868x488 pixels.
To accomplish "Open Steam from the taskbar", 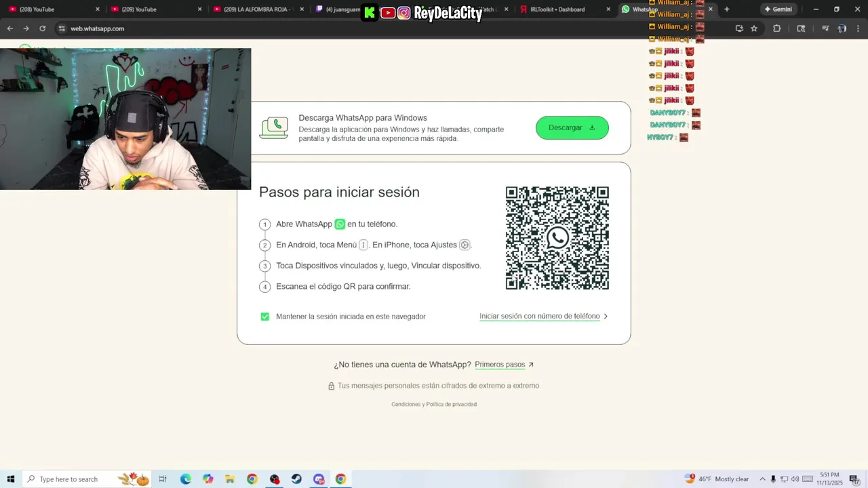I will 296,479.
